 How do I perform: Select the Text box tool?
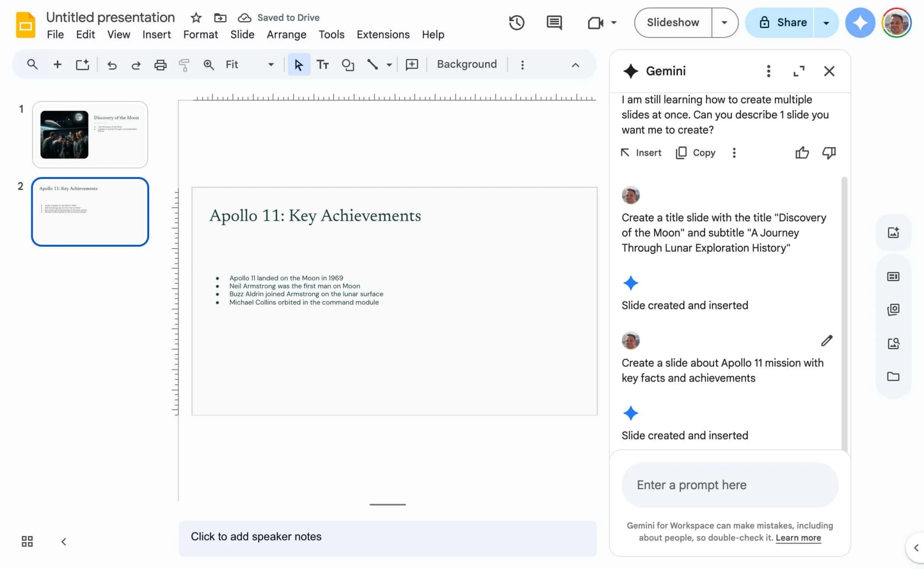(x=322, y=64)
